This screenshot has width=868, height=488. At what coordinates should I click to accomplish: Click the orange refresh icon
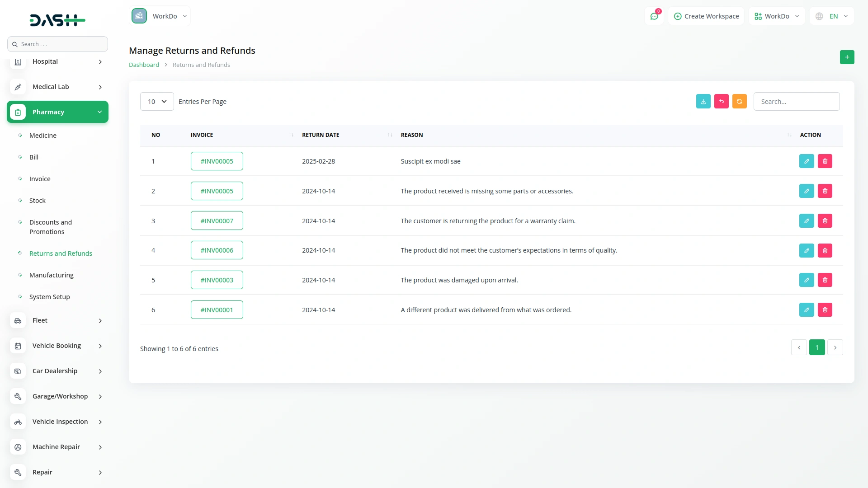(x=739, y=102)
